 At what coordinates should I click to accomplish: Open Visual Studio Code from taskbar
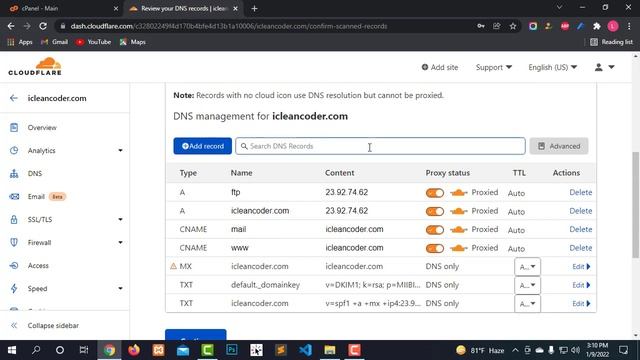click(x=305, y=350)
